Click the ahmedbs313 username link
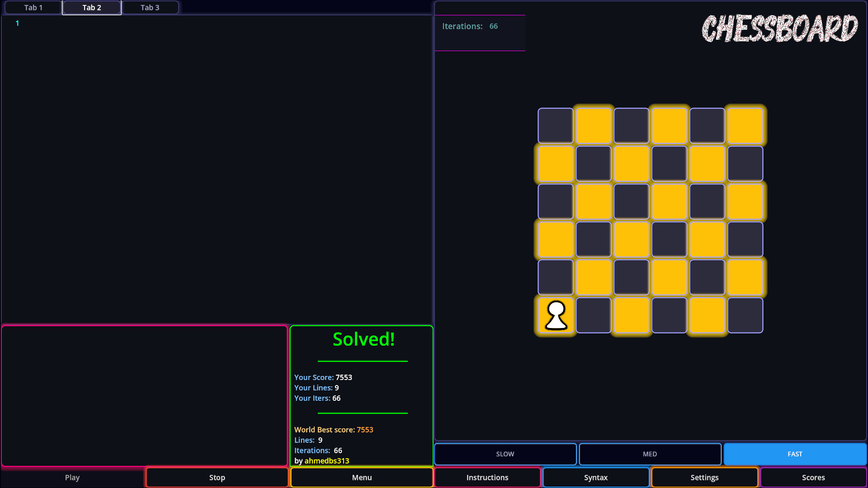The height and width of the screenshot is (488, 868). [x=326, y=460]
